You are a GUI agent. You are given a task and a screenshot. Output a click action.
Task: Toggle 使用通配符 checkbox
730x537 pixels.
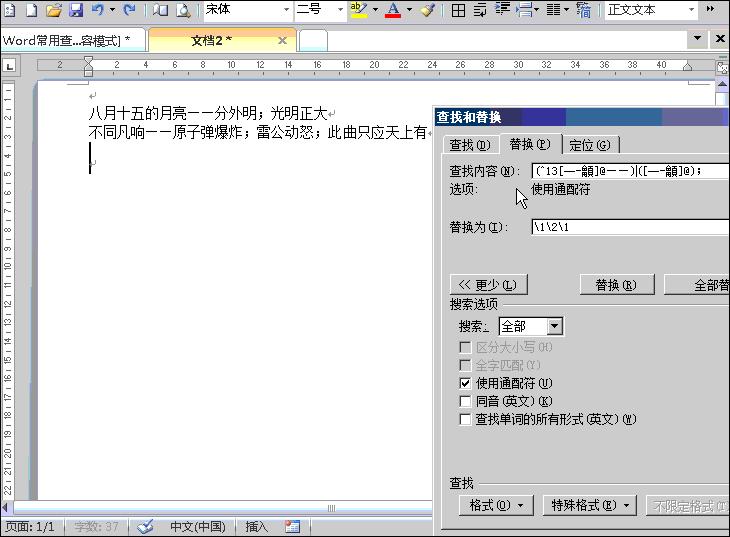click(x=465, y=383)
